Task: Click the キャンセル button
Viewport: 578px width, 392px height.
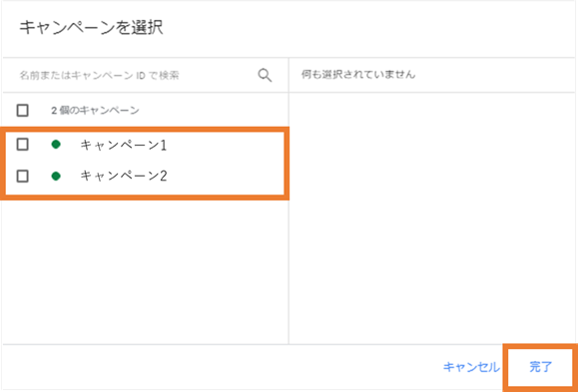Action: coord(471,367)
